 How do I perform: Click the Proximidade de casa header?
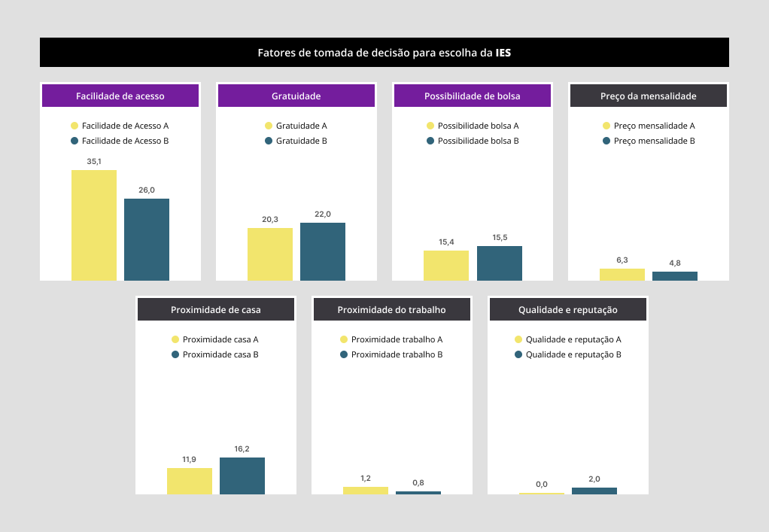tap(216, 310)
